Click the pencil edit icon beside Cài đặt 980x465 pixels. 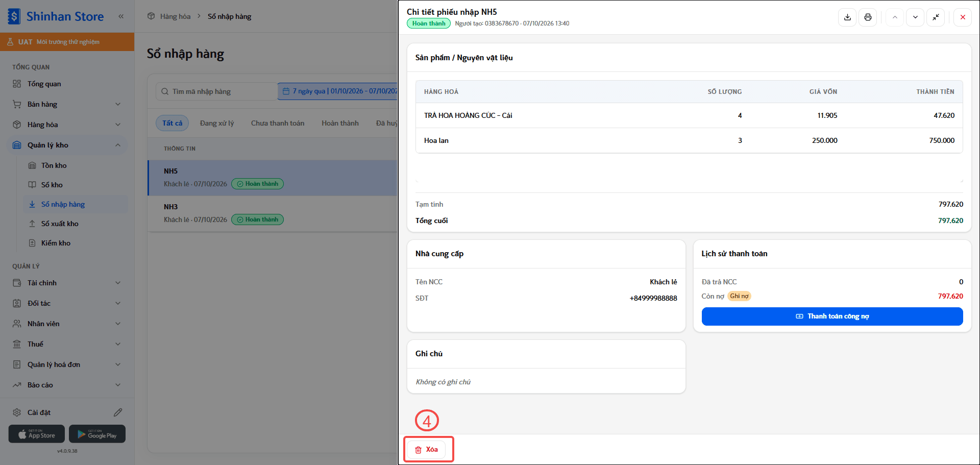(x=118, y=412)
